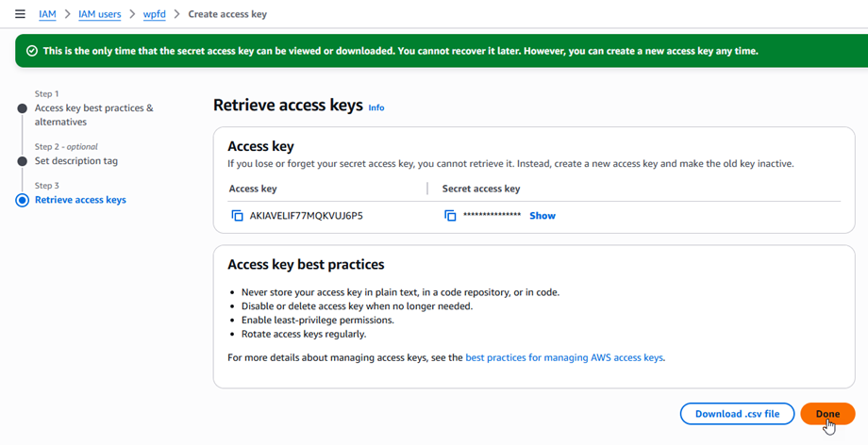The height and width of the screenshot is (445, 868).
Task: Click the 'Access key best practices' heading
Action: (306, 265)
